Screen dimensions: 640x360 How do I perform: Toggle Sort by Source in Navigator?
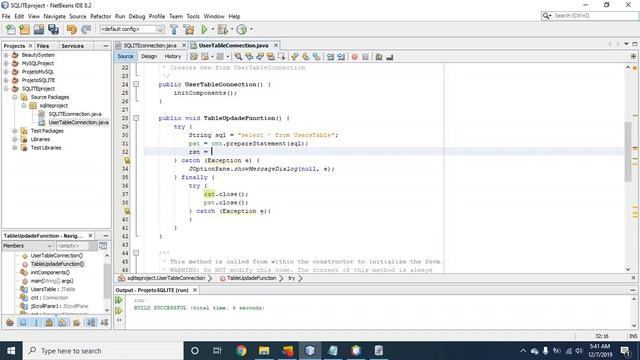pyautogui.click(x=104, y=322)
